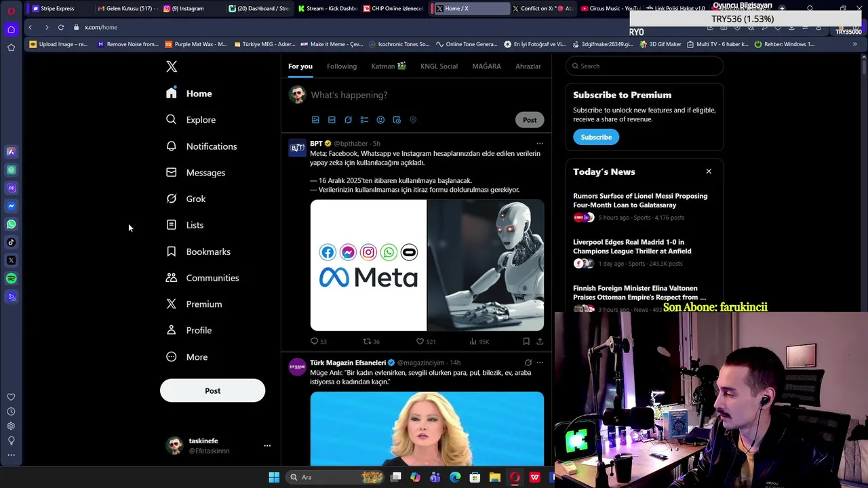Open the 'Make it Meme' bookmark
The height and width of the screenshot is (488, 868).
pyautogui.click(x=332, y=44)
